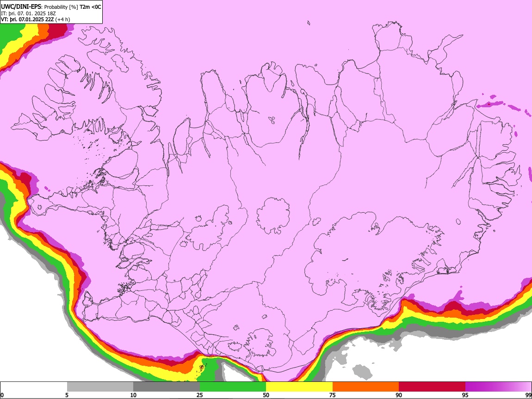Click the VT valid time line
This screenshot has width=532, height=399.
(x=35, y=19)
